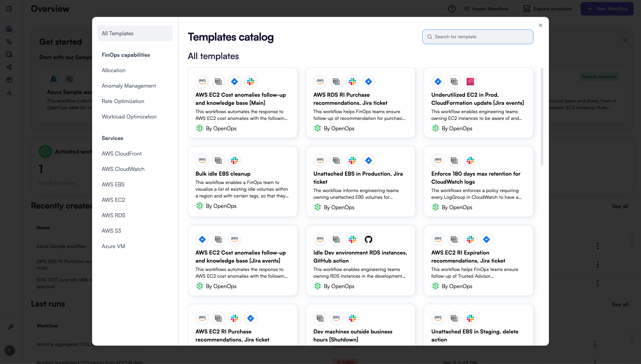Filter by AWS CloudWatch service
Screen dimensions: 641x364
[x=123, y=169]
